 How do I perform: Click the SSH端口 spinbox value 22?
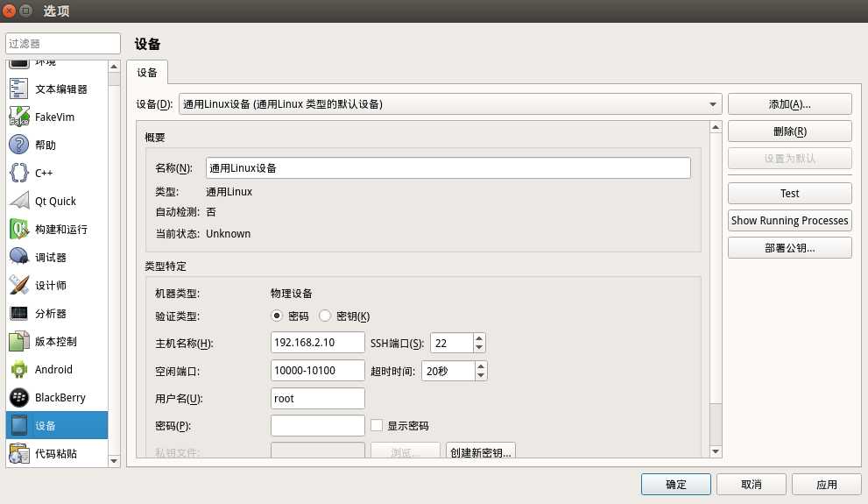452,343
